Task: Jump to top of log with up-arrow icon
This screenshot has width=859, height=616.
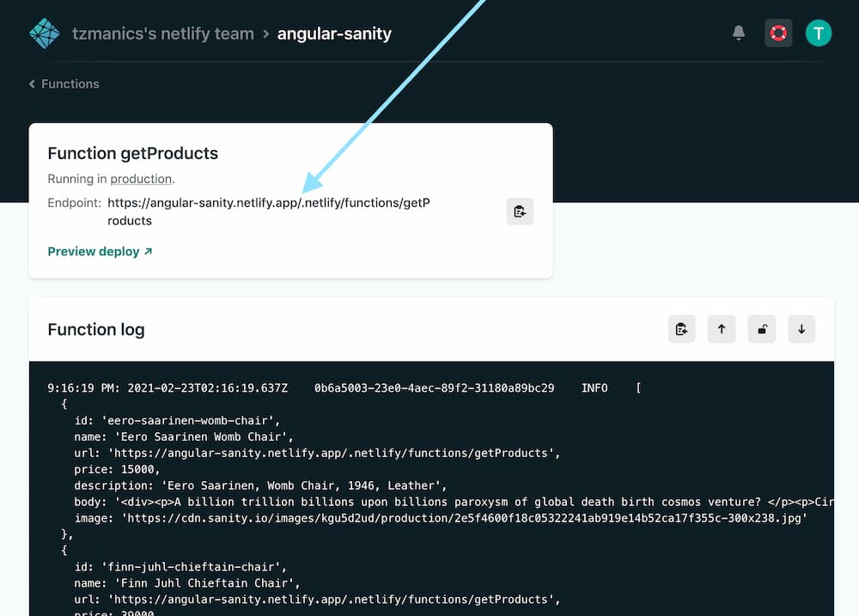Action: tap(722, 329)
